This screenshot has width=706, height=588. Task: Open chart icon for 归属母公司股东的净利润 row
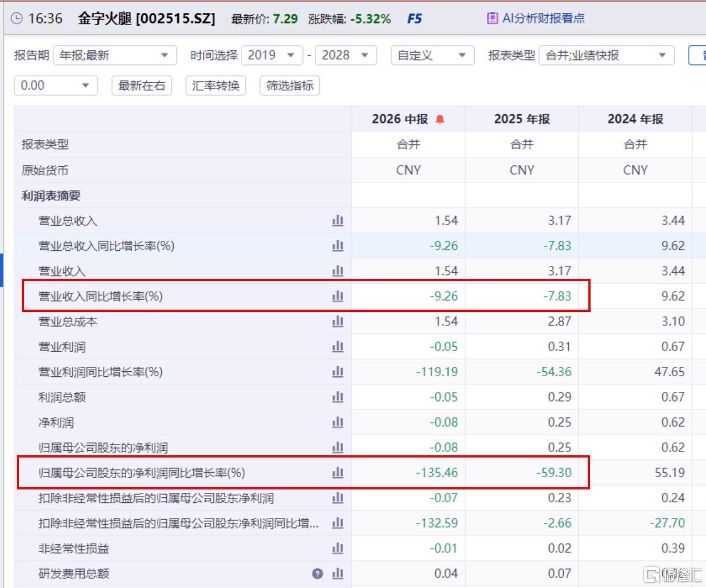tap(337, 447)
